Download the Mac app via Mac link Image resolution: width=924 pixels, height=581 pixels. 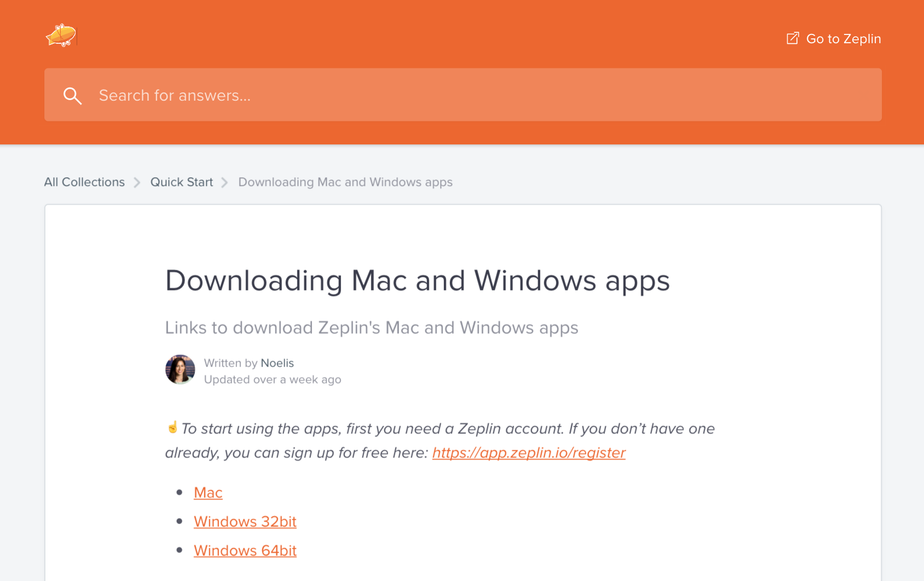pyautogui.click(x=208, y=493)
